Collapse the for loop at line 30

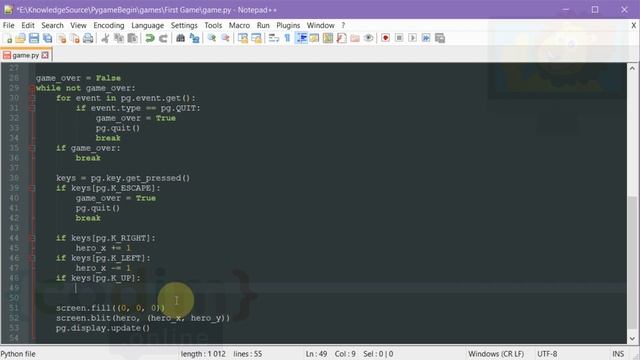click(x=32, y=98)
